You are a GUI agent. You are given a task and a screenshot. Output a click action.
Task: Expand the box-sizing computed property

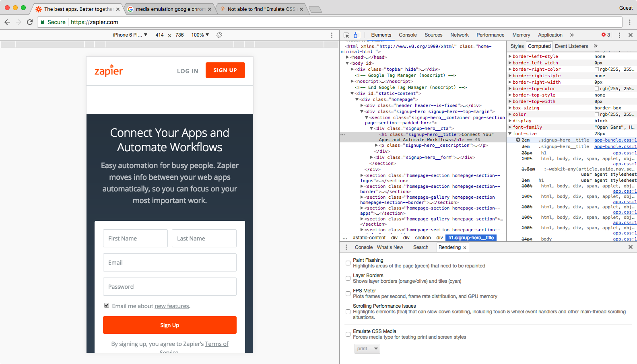(510, 108)
